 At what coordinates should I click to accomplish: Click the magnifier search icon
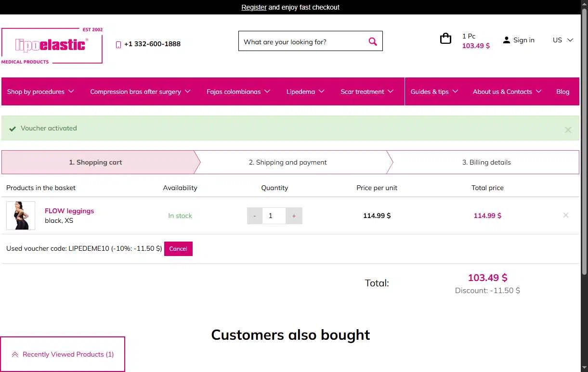(x=373, y=41)
